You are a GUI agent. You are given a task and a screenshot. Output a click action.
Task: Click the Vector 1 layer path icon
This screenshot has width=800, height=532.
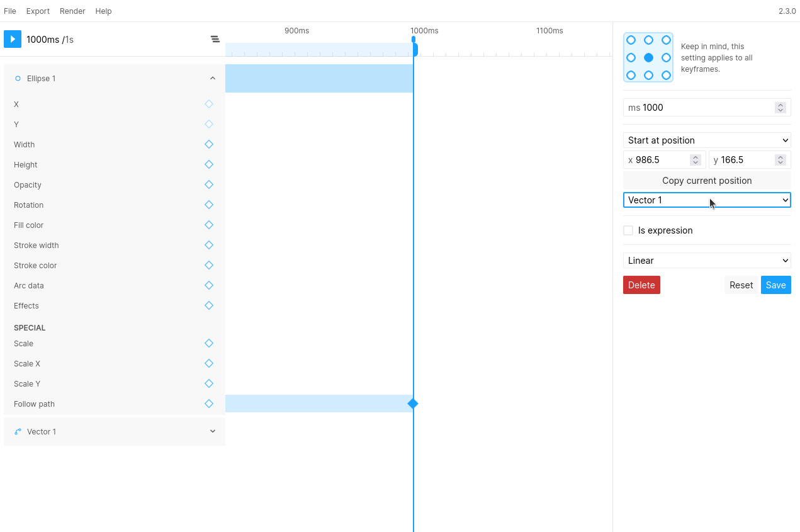coord(18,431)
